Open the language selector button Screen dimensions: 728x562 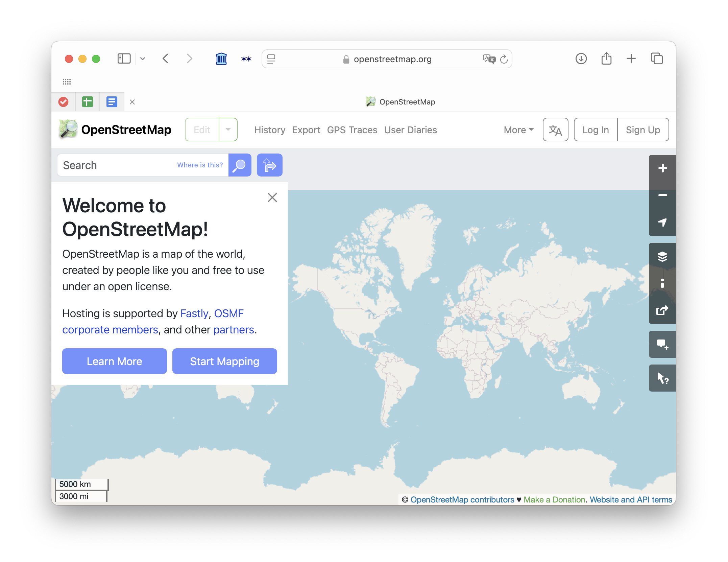tap(555, 130)
